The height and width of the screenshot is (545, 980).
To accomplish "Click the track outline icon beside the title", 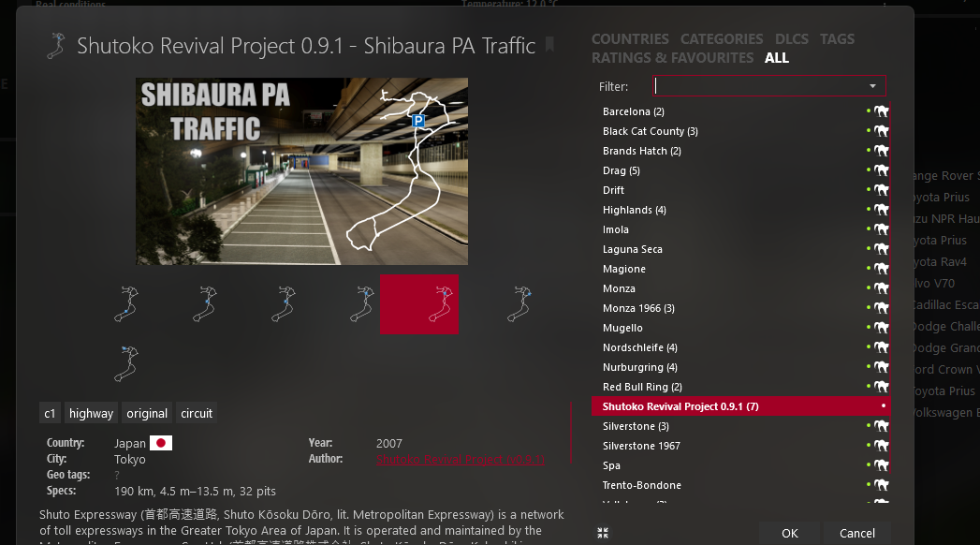I will click(56, 46).
